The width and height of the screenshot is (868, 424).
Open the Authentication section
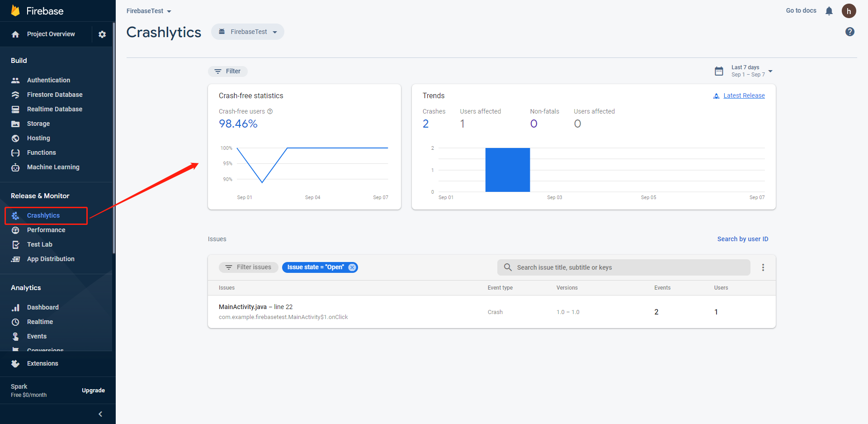point(48,80)
